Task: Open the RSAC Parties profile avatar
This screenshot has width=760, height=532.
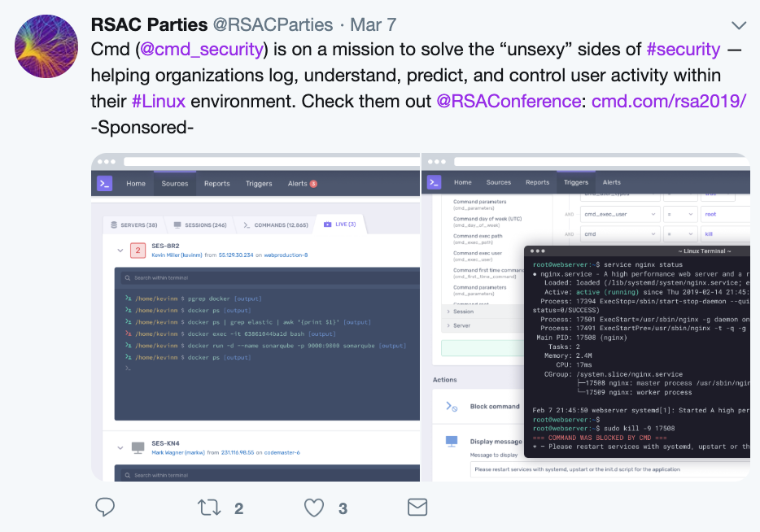Action: (46, 46)
